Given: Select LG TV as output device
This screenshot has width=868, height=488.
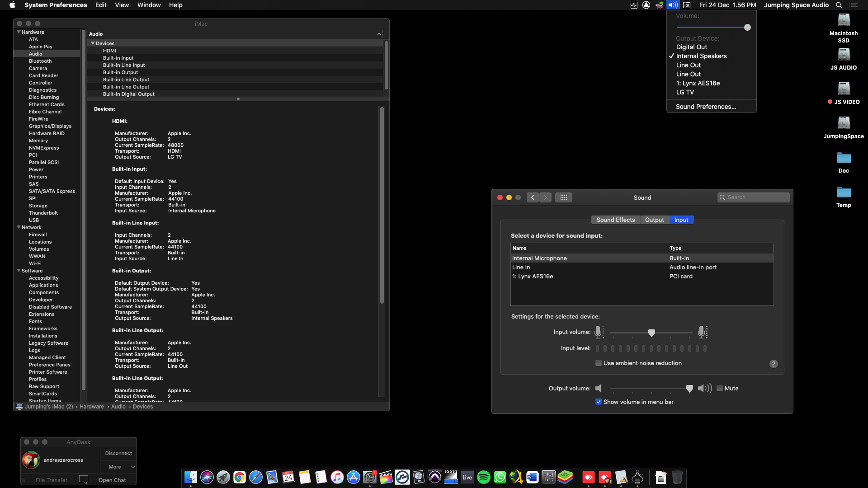Looking at the screenshot, I should pos(685,92).
